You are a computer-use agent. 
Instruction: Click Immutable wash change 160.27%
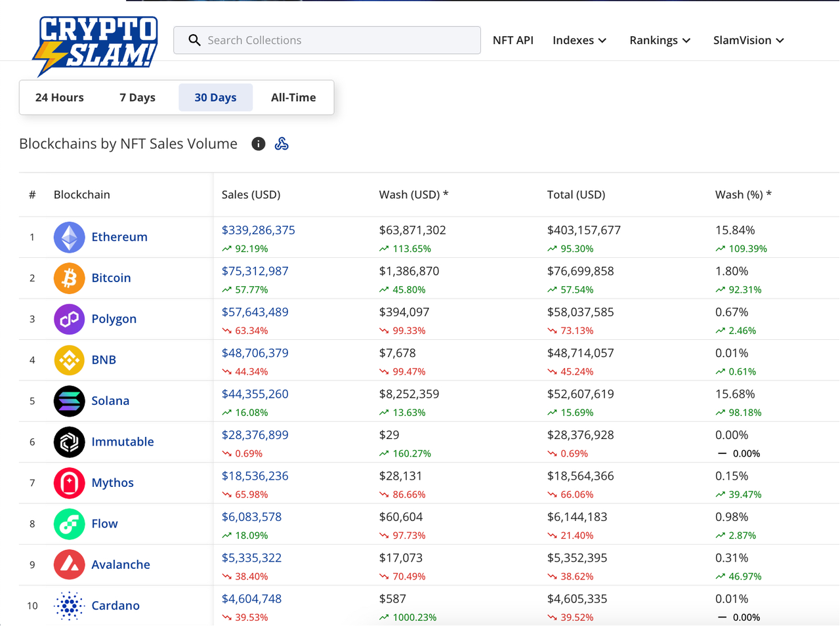coord(405,453)
